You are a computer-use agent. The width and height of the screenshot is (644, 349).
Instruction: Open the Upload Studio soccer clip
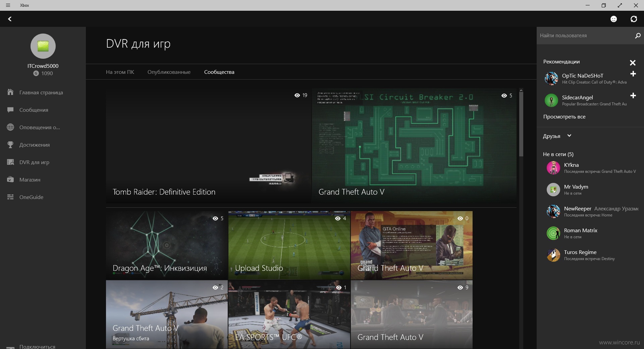(x=289, y=245)
